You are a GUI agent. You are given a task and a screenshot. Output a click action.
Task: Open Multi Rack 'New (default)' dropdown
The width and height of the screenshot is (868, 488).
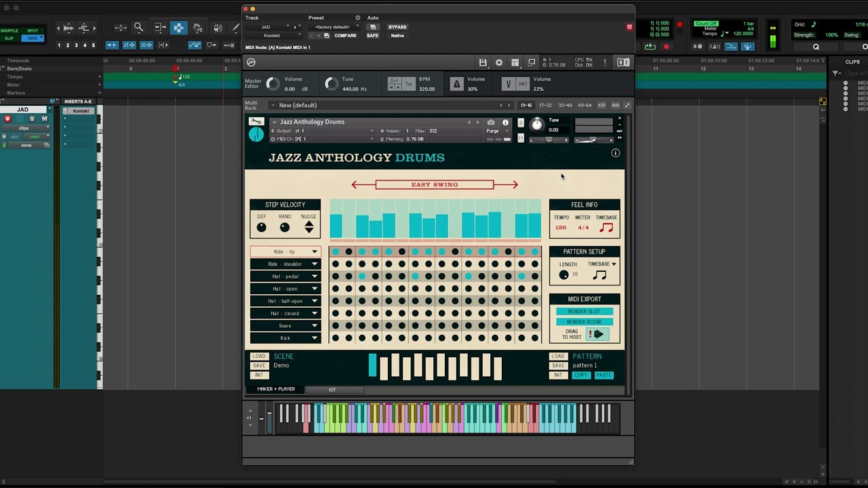[x=390, y=105]
